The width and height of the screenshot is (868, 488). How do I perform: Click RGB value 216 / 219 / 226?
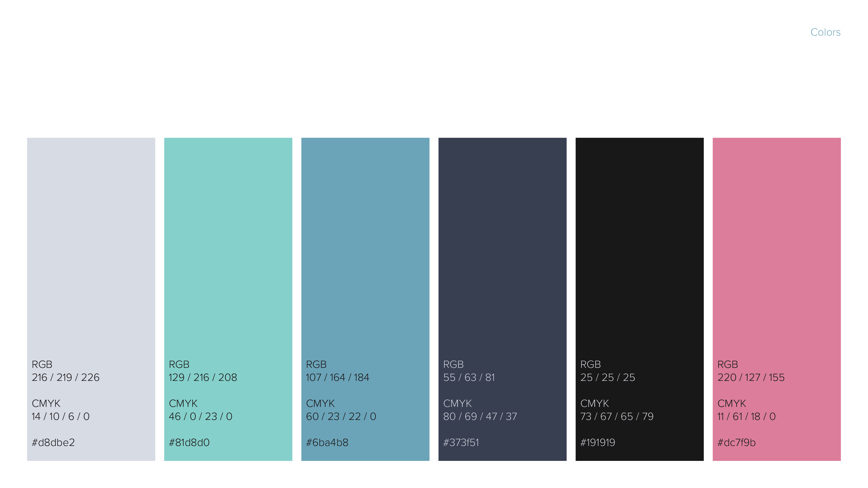point(66,377)
